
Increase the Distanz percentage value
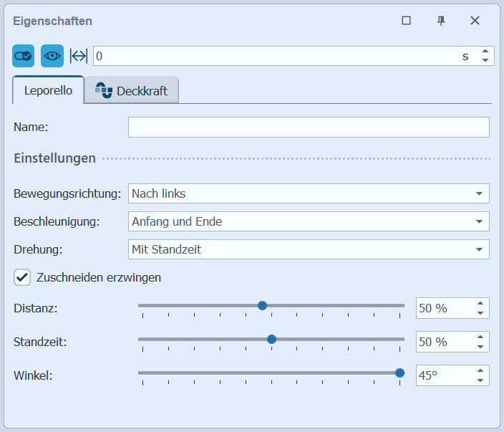(480, 303)
